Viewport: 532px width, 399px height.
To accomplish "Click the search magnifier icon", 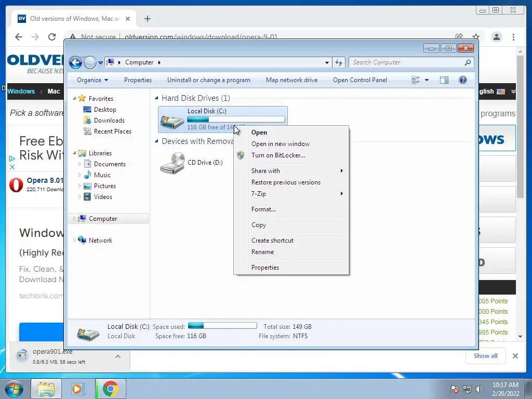I will pos(468,62).
